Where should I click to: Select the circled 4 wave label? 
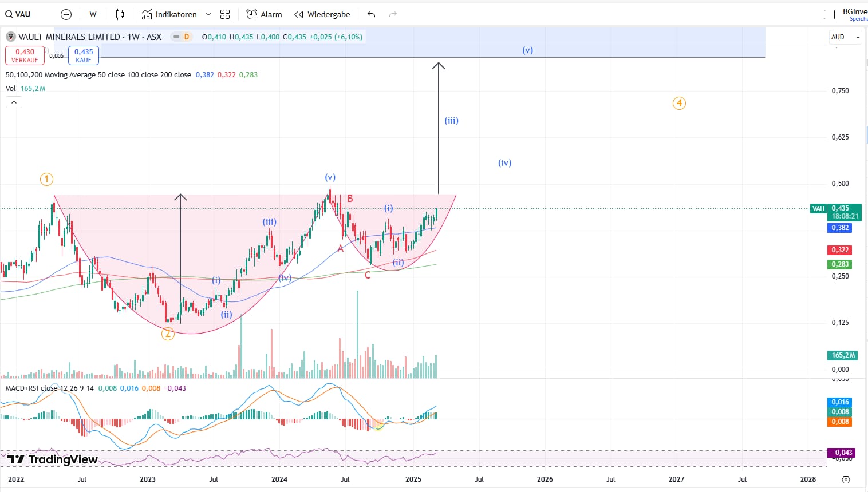coord(679,104)
